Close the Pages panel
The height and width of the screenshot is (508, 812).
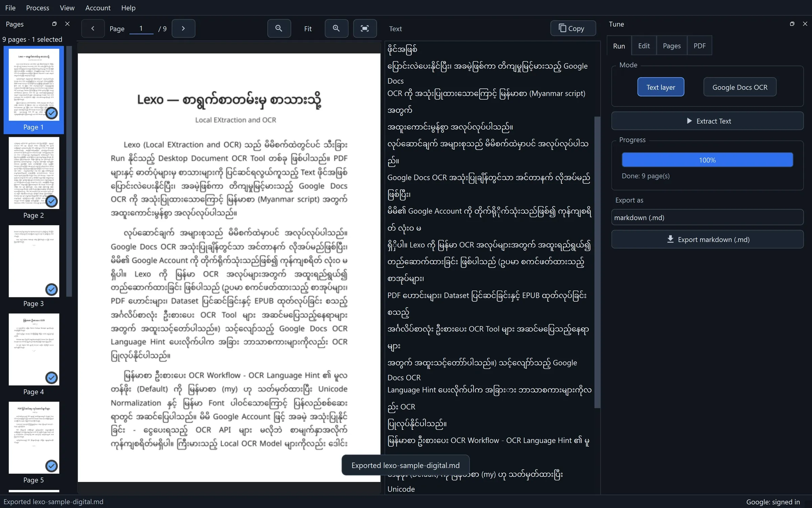coord(67,24)
